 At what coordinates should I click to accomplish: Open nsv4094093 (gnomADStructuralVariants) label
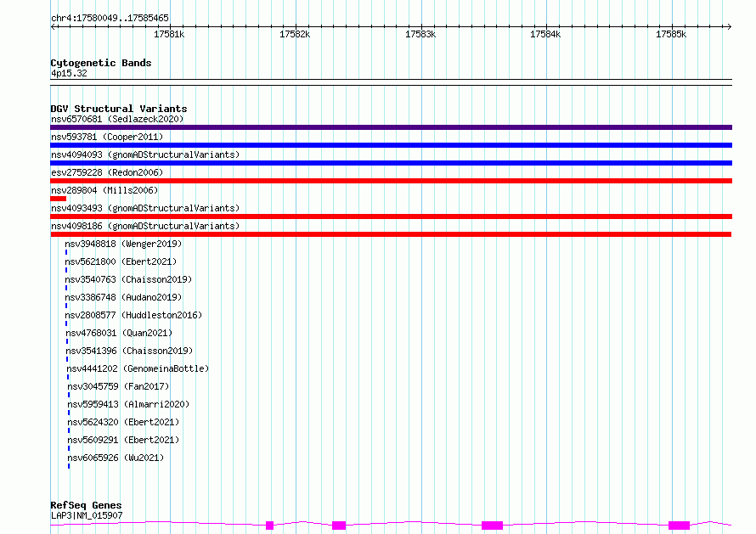point(145,155)
